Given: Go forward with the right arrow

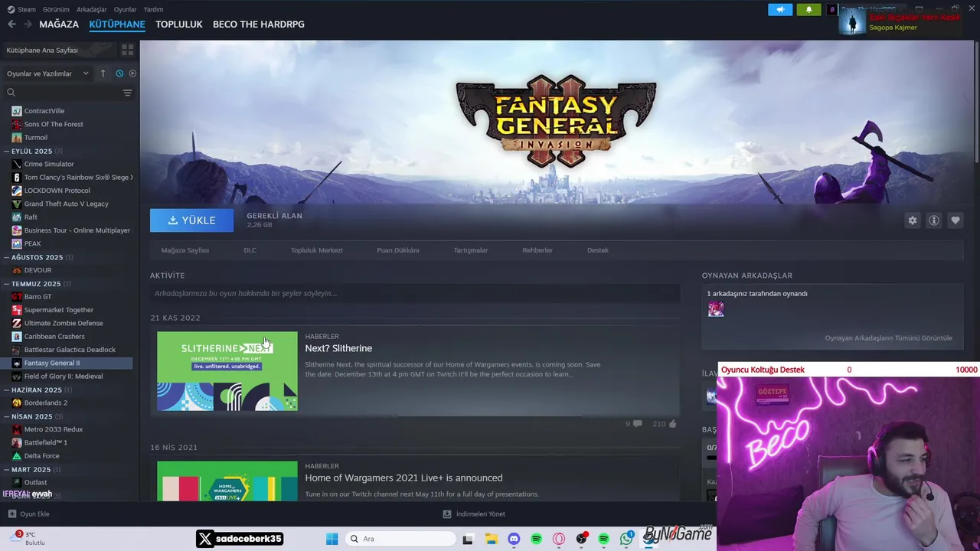Looking at the screenshot, I should pyautogui.click(x=28, y=24).
